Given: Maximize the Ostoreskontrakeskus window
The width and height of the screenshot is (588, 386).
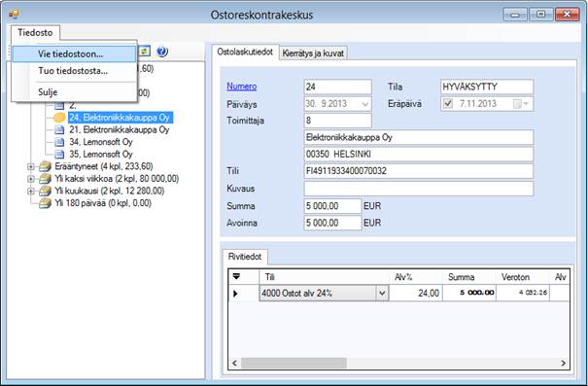Looking at the screenshot, I should point(540,15).
